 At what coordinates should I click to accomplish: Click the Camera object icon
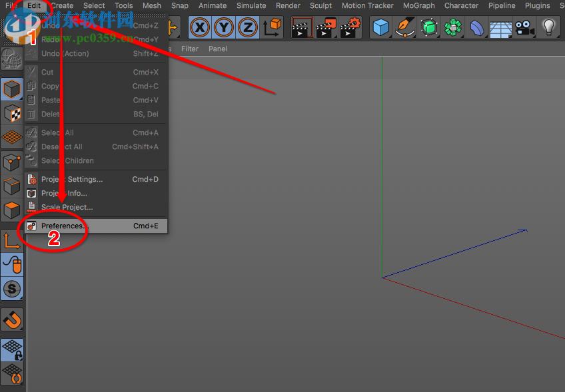[525, 27]
